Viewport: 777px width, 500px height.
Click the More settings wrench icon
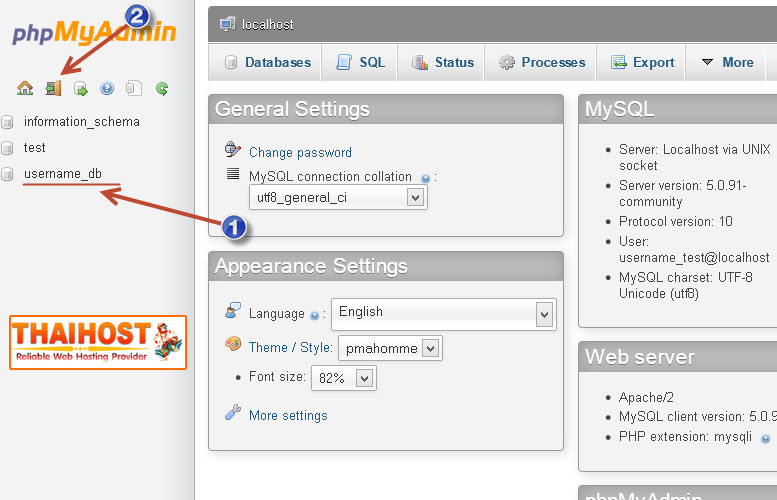point(232,412)
